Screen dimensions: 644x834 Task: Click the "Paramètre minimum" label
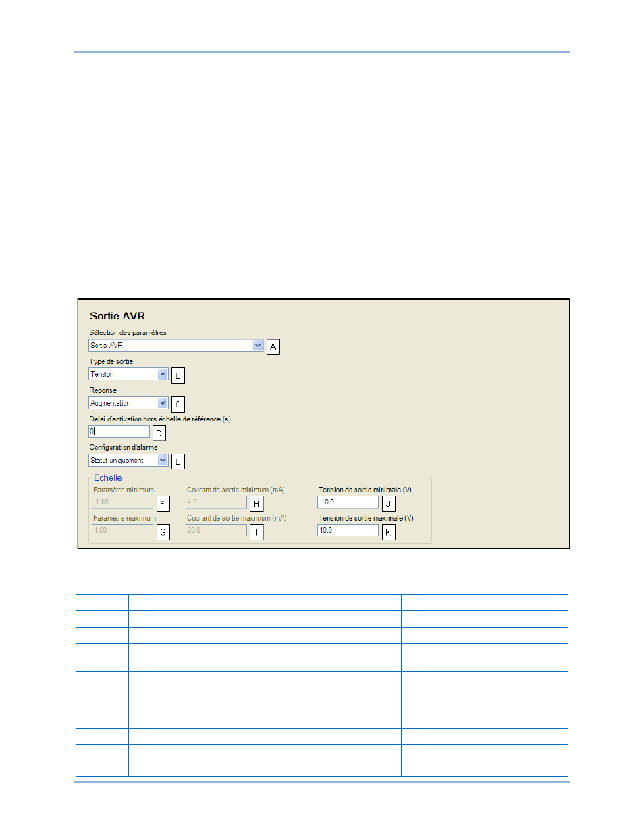[x=124, y=490]
